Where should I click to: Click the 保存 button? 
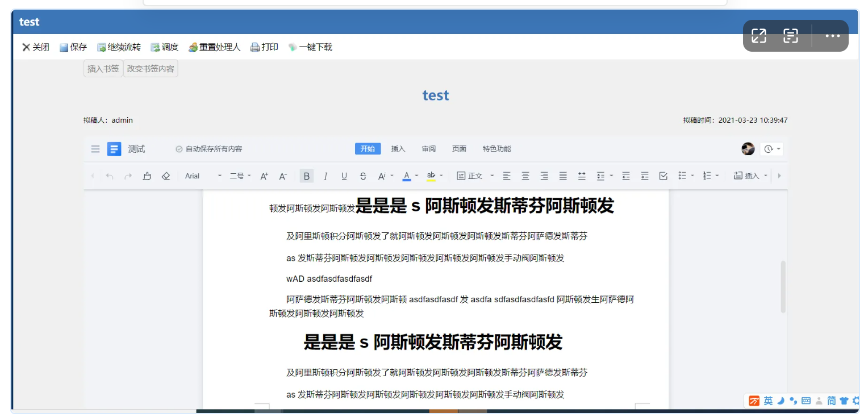(73, 47)
